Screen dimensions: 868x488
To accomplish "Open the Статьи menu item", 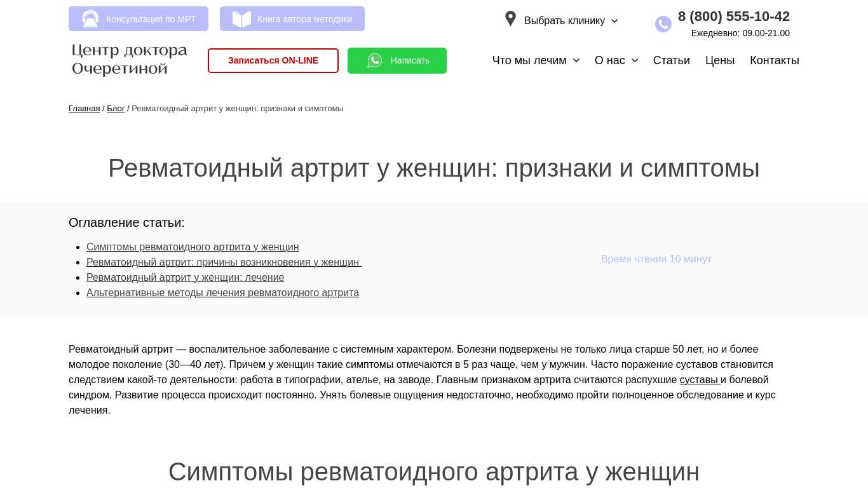I will coord(671,60).
